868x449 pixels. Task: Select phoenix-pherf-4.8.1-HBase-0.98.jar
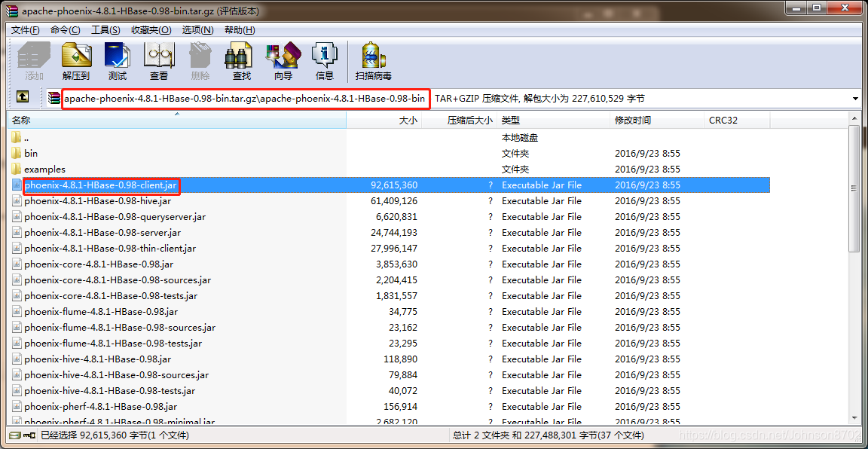point(101,406)
